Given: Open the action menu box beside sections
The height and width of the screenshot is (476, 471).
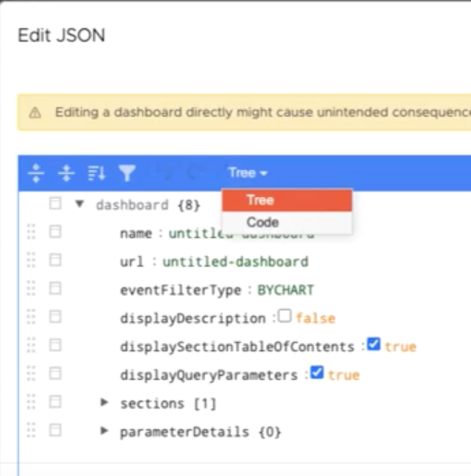Looking at the screenshot, I should (55, 402).
